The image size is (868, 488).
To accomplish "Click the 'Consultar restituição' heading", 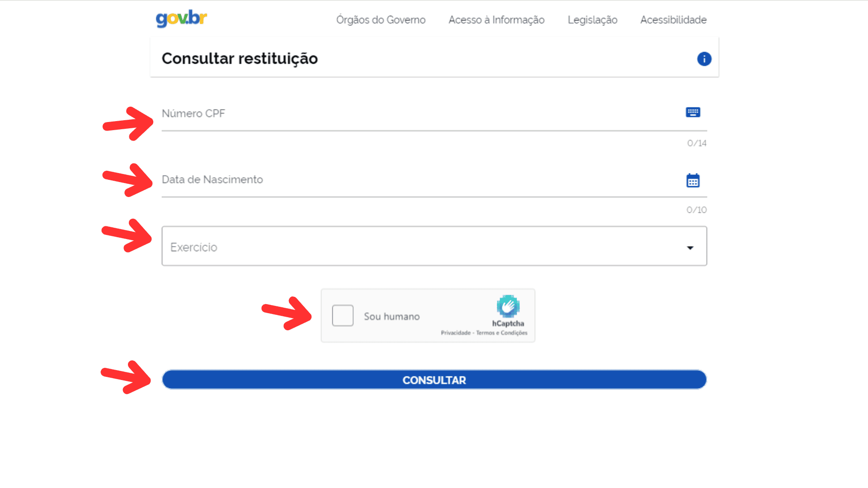I will [240, 59].
